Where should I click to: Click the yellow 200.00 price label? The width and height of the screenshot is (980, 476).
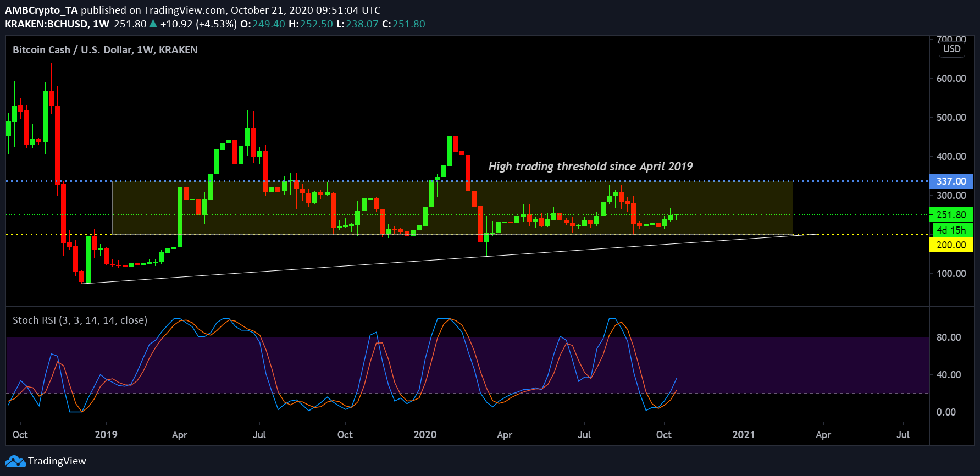point(951,245)
